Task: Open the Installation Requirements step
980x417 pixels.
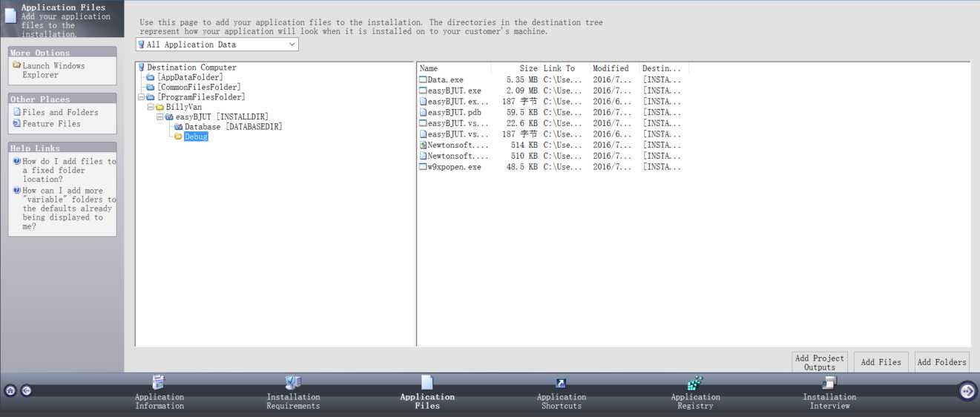Action: tap(293, 393)
